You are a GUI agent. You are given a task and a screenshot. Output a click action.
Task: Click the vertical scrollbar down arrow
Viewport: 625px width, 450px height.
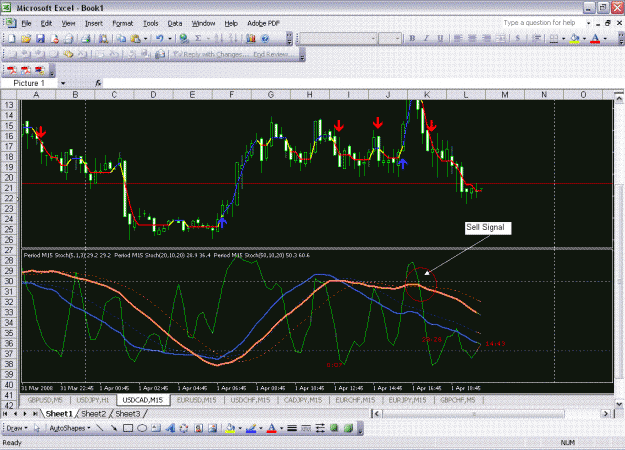(x=619, y=404)
